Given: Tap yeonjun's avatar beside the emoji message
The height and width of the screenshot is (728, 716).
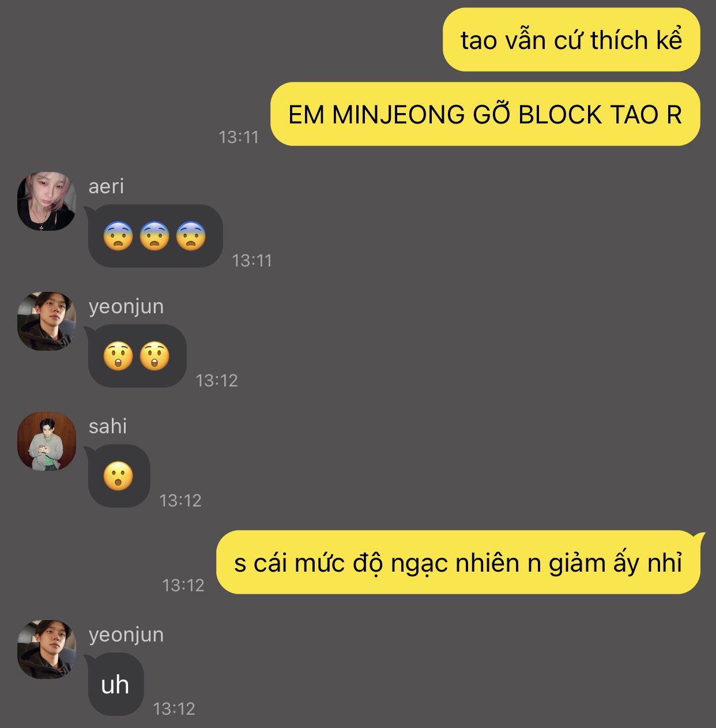Looking at the screenshot, I should 47,321.
